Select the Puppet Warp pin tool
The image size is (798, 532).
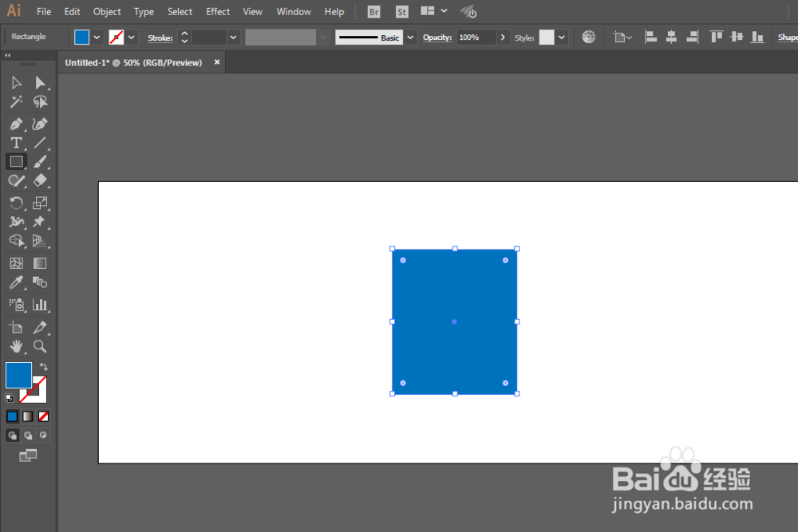(x=40, y=222)
